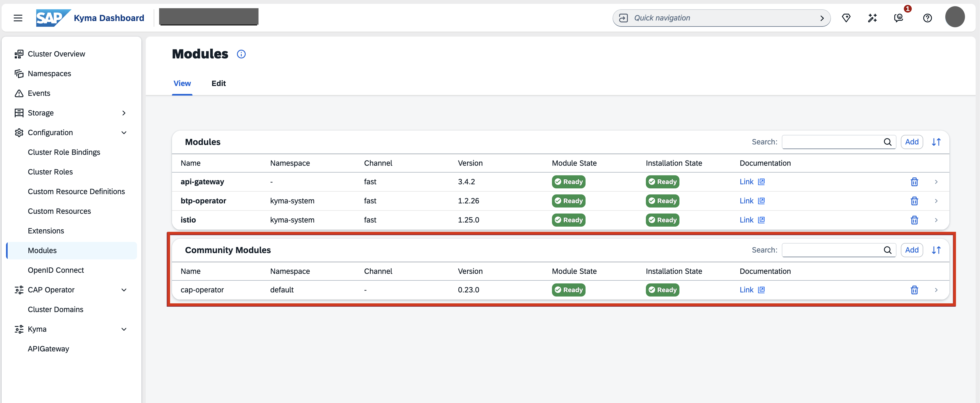Viewport: 980px width, 403px height.
Task: Expand api-gateway row details arrow
Action: (x=936, y=182)
